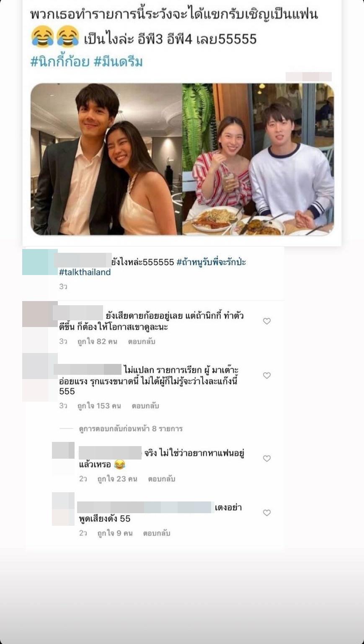View the 153 people who liked
Image resolution: width=364 pixels, height=644 pixels.
99,406
